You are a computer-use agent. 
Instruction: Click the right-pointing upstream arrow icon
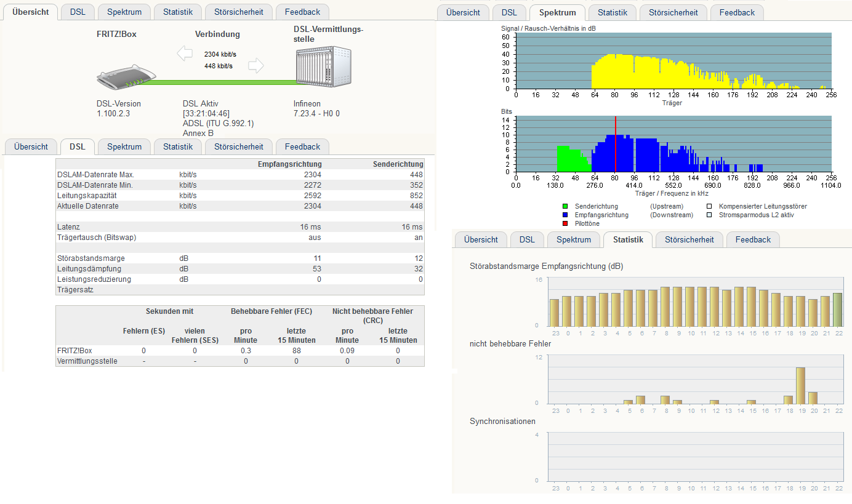click(x=256, y=66)
